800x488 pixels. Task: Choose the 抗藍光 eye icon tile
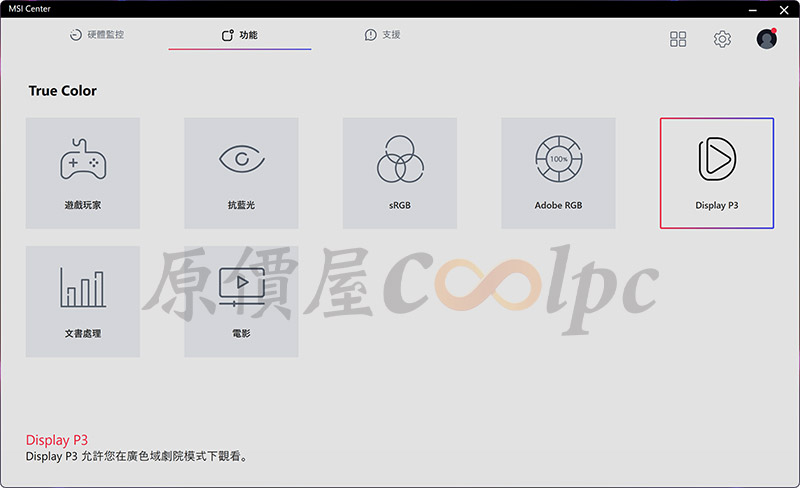241,173
